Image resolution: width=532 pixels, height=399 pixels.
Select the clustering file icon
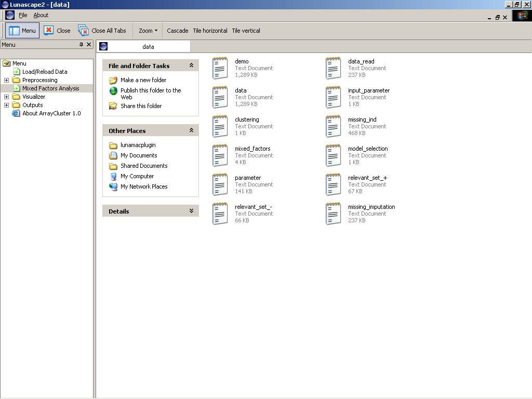pos(220,127)
